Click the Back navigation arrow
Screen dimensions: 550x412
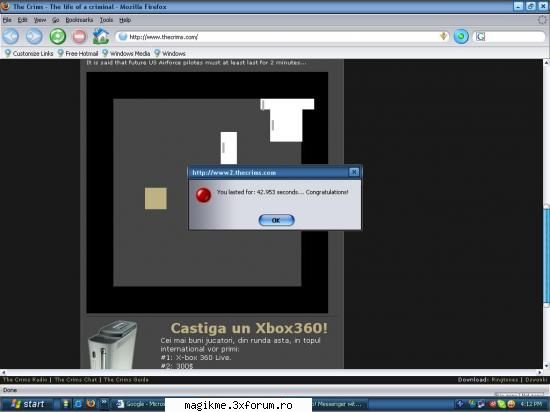(11, 36)
